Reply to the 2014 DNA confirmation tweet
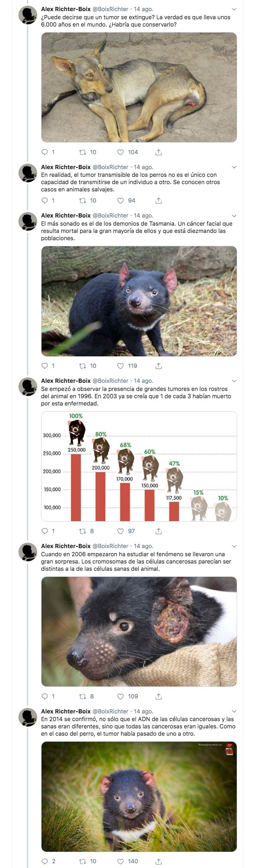256x868 pixels. 48,861
